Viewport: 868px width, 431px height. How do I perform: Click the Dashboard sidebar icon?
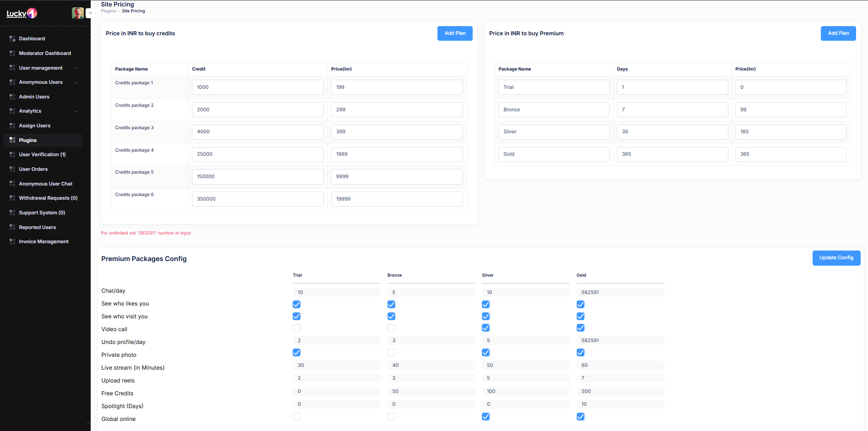[12, 39]
